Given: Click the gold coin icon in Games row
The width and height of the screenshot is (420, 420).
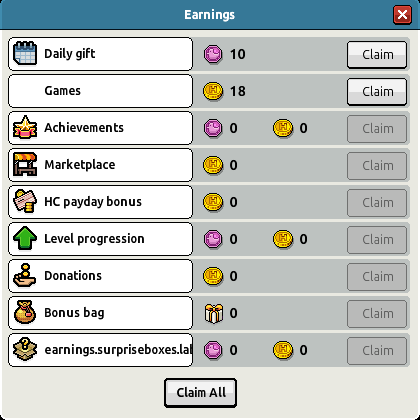Looking at the screenshot, I should point(213,91).
